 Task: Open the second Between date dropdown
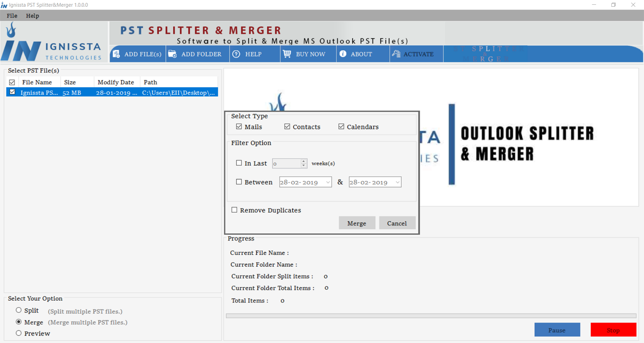click(397, 182)
